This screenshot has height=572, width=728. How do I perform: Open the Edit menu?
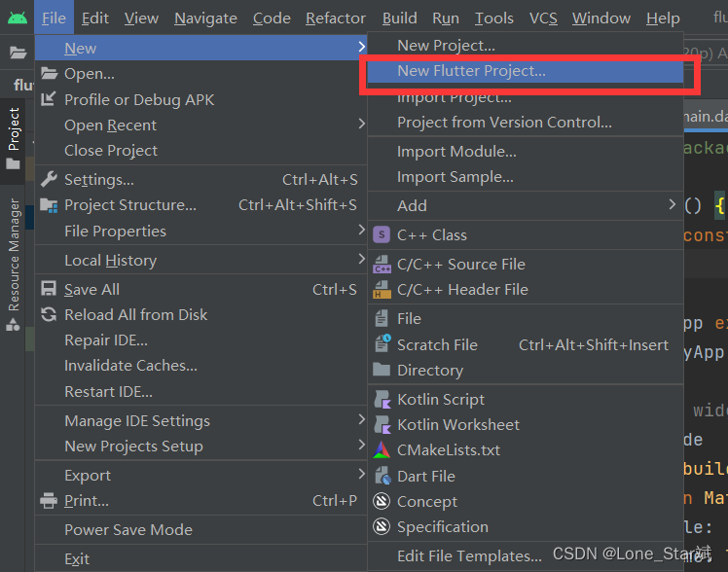[95, 18]
